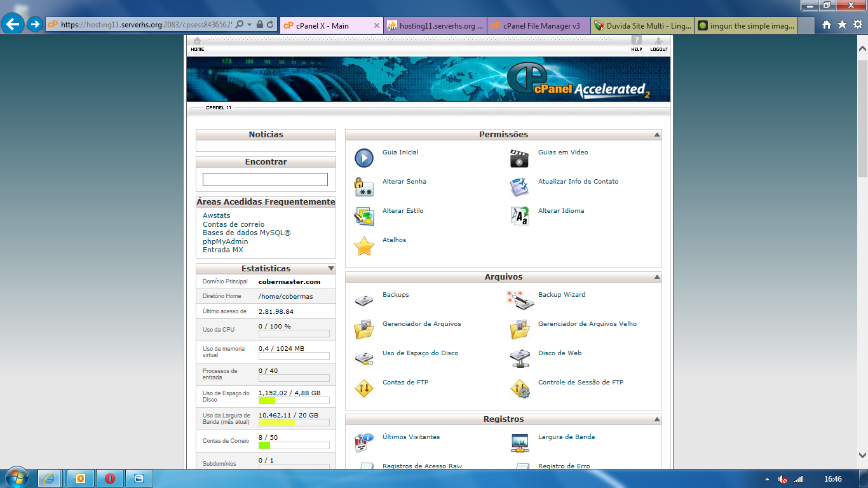Image resolution: width=868 pixels, height=488 pixels.
Task: Click the Home icon in cPanel header
Action: (198, 43)
